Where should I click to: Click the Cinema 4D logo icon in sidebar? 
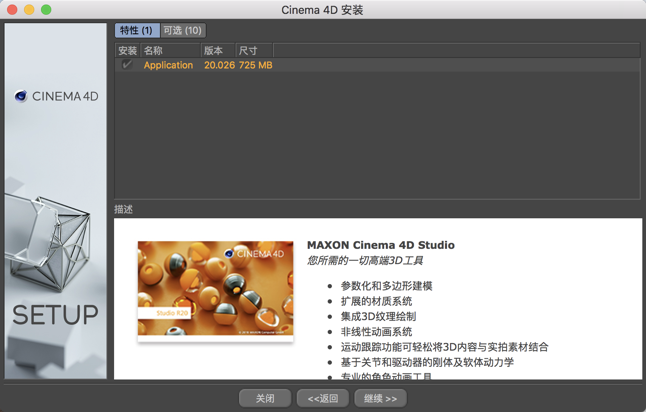21,96
